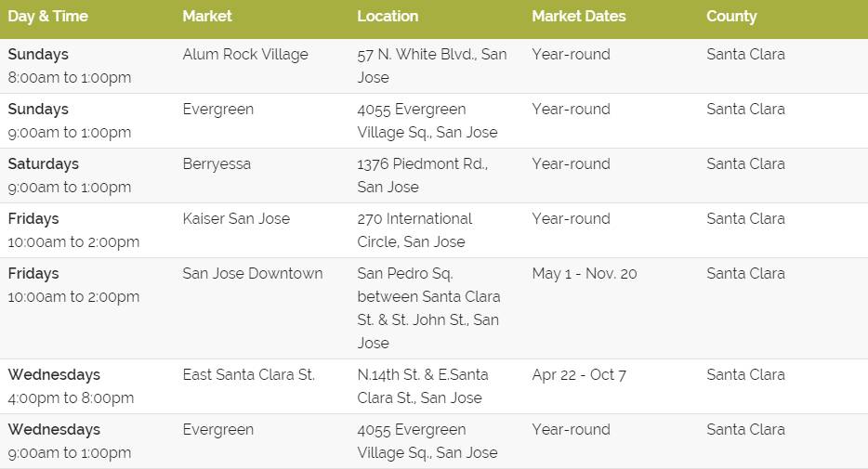Select the Kaiser San Jose market name
This screenshot has width=868, height=469.
pos(236,218)
